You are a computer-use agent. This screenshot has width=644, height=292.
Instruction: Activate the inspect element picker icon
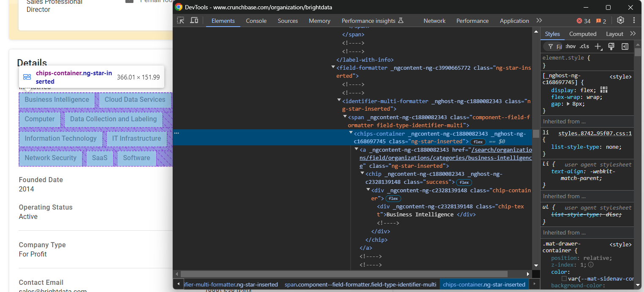click(x=181, y=20)
